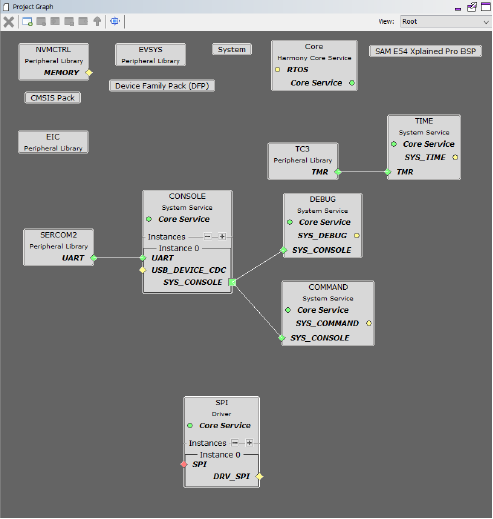Click the RTOS yellow circle on Core

pyautogui.click(x=277, y=70)
